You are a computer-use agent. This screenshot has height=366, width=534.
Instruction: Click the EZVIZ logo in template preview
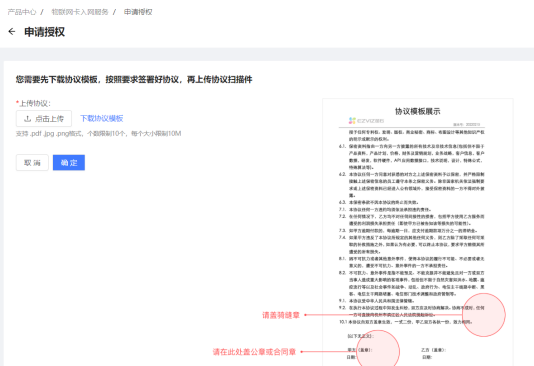pos(366,121)
